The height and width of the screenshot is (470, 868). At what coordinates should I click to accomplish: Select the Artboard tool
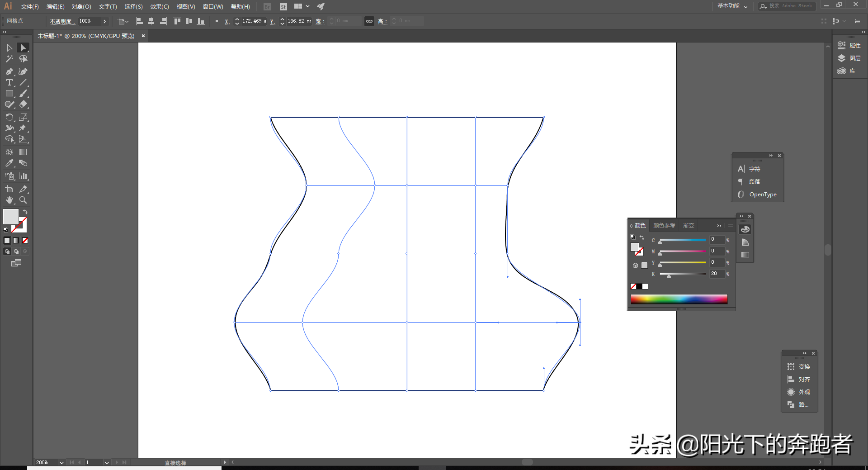(9, 189)
